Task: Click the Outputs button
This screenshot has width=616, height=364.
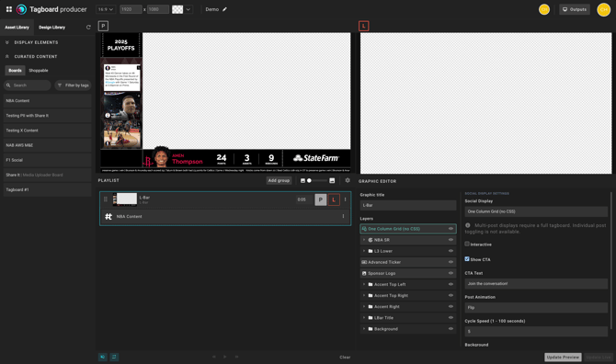Action: tap(575, 9)
